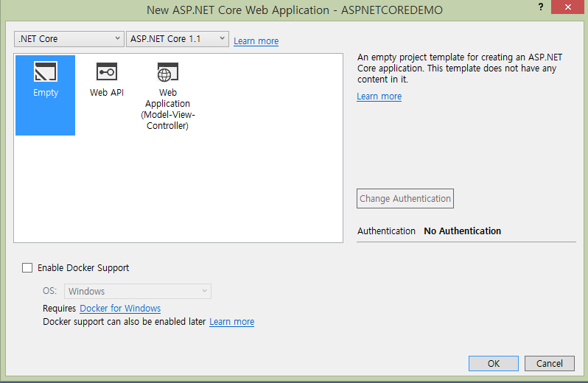The width and height of the screenshot is (588, 383).
Task: Click the Docker support can also be enabled later text
Action: pyautogui.click(x=124, y=322)
